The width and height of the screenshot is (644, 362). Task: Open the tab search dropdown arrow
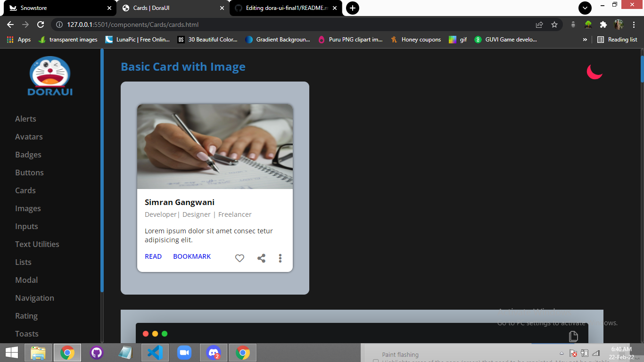point(585,8)
